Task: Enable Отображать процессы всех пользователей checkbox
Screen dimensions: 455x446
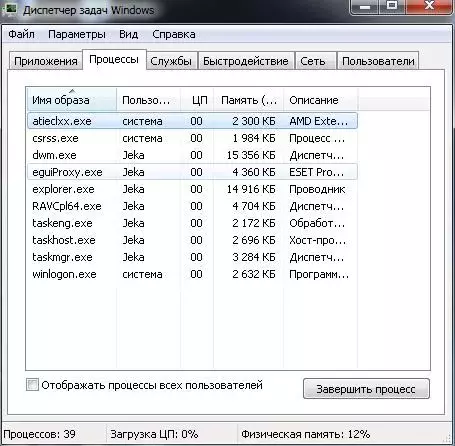Action: (x=32, y=385)
